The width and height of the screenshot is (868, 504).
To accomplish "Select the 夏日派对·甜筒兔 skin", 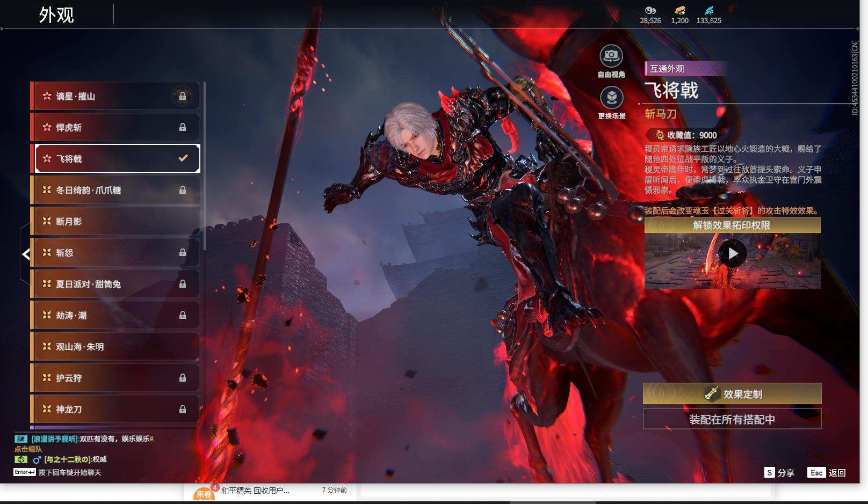I will pyautogui.click(x=115, y=283).
